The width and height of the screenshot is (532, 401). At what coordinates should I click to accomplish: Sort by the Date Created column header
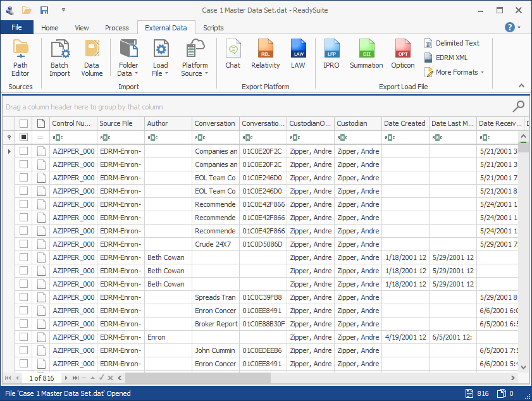pos(405,123)
